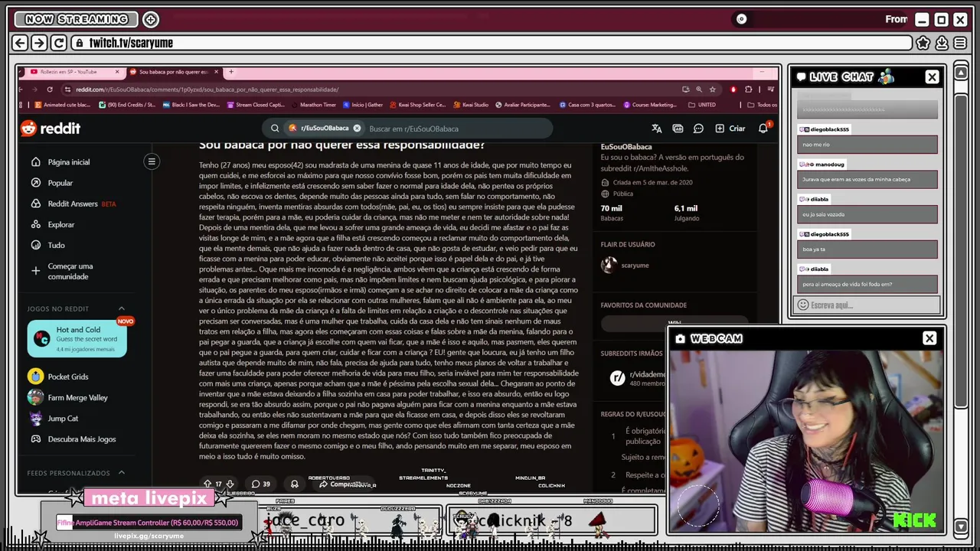The image size is (980, 551).
Task: Open the r/vidademe related subreddit
Action: point(637,378)
